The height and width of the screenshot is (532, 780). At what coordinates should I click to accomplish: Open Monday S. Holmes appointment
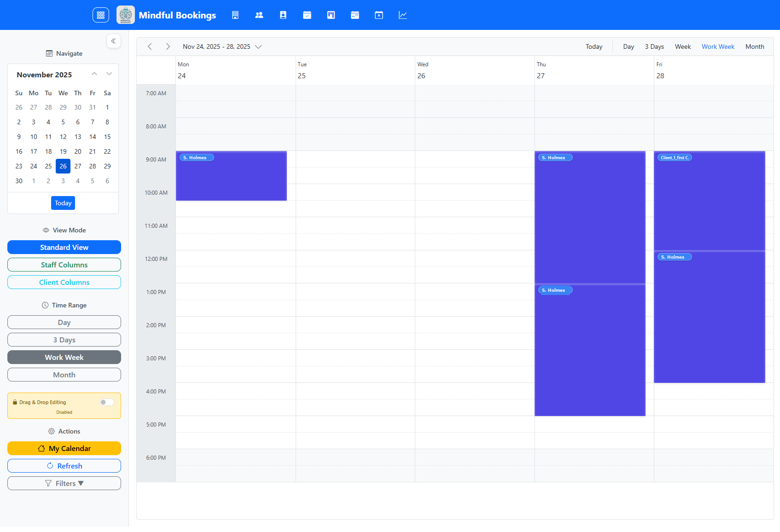tap(231, 176)
